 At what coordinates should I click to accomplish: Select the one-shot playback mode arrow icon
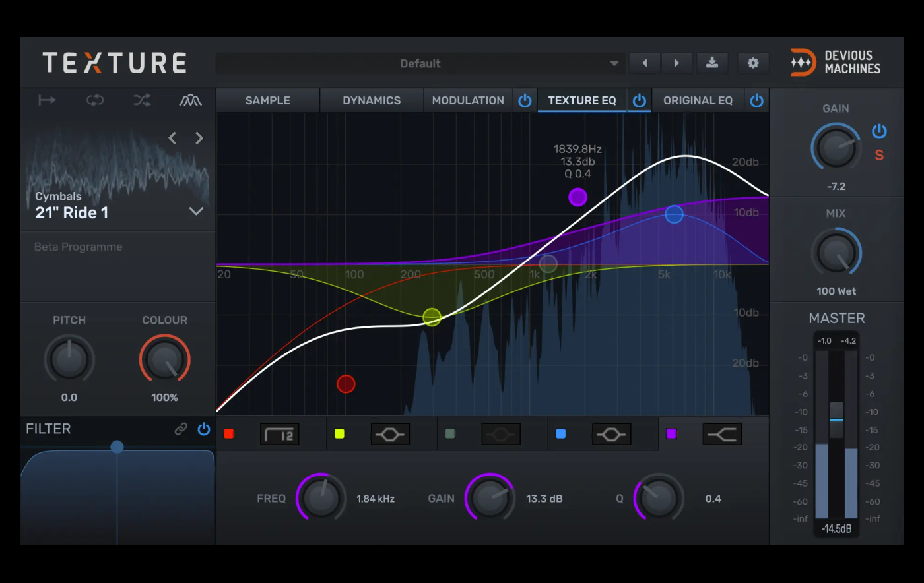click(x=47, y=100)
